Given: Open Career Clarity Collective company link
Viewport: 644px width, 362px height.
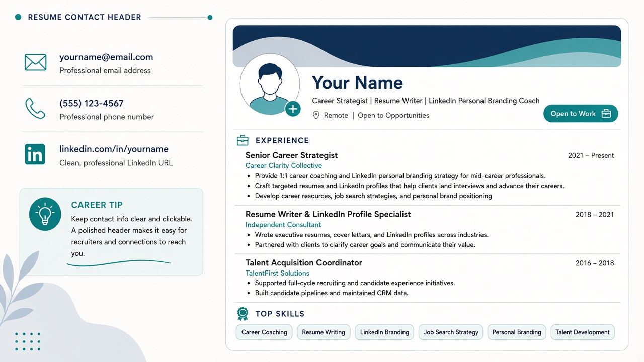Looking at the screenshot, I should [x=284, y=166].
